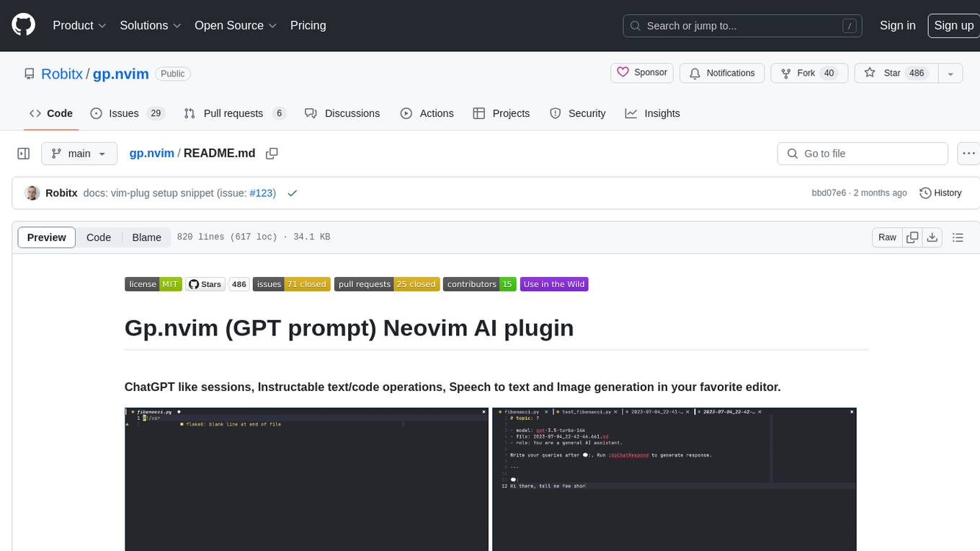This screenshot has width=980, height=551.
Task: Select the Code view
Action: [x=99, y=237]
